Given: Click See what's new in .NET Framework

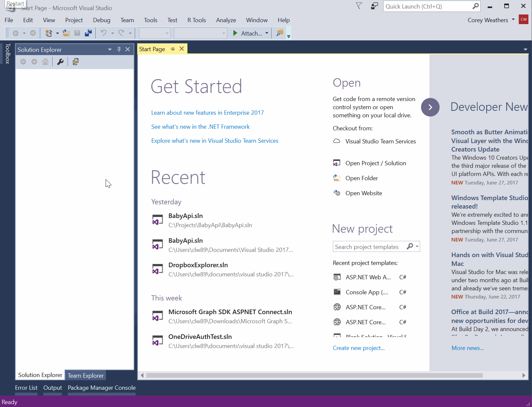Looking at the screenshot, I should click(x=200, y=127).
